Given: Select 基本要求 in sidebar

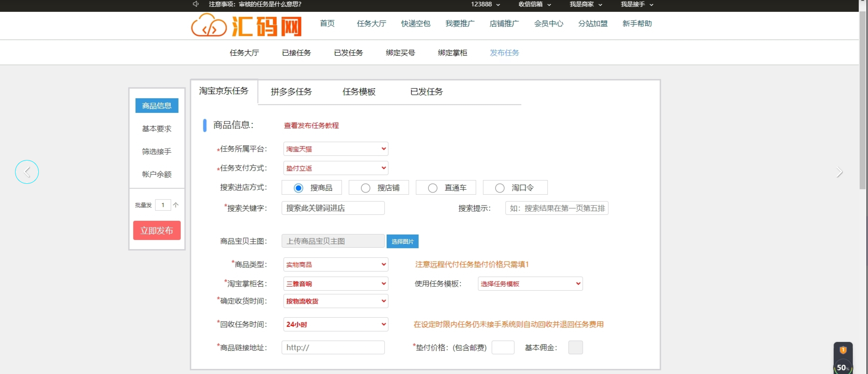Looking at the screenshot, I should (157, 129).
